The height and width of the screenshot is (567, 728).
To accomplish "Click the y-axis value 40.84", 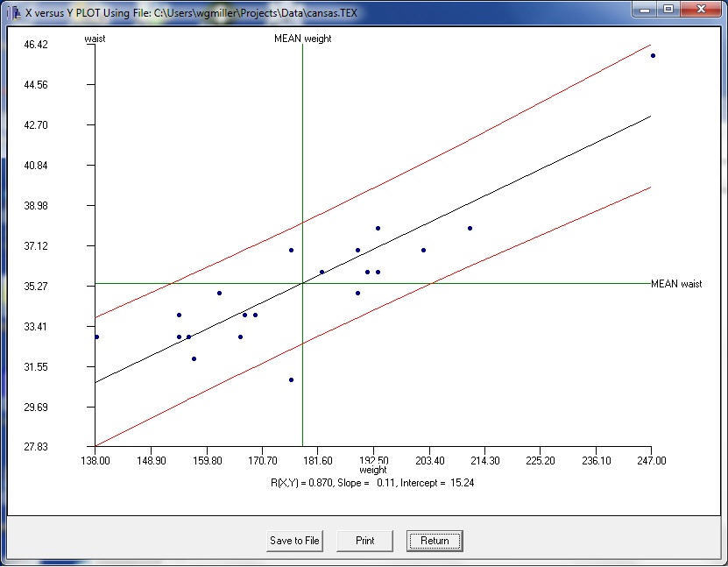I will [x=36, y=166].
